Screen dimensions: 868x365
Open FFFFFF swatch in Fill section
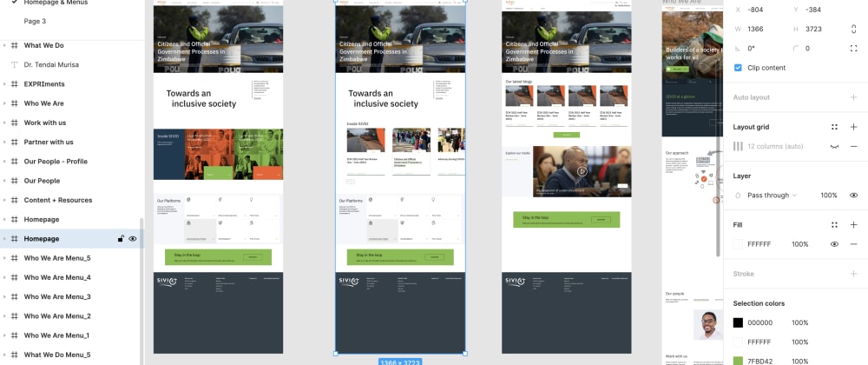(738, 244)
